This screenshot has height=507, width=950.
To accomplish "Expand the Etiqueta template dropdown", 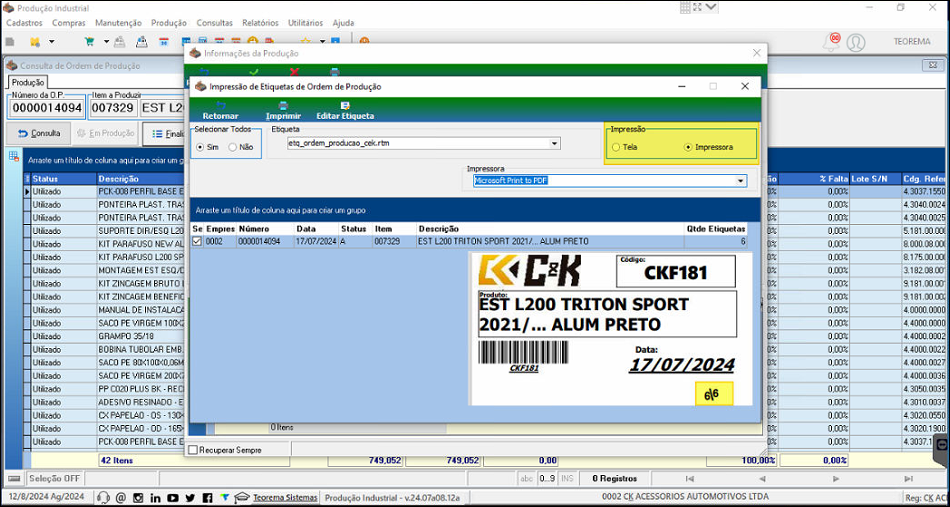I will [554, 144].
